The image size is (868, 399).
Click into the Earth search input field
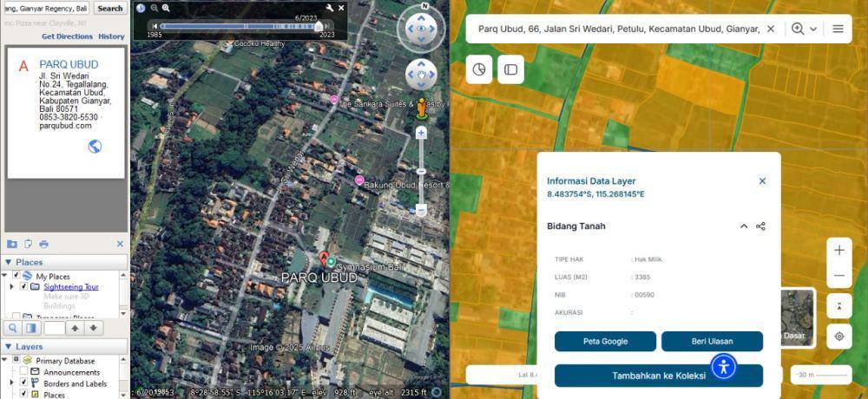45,9
